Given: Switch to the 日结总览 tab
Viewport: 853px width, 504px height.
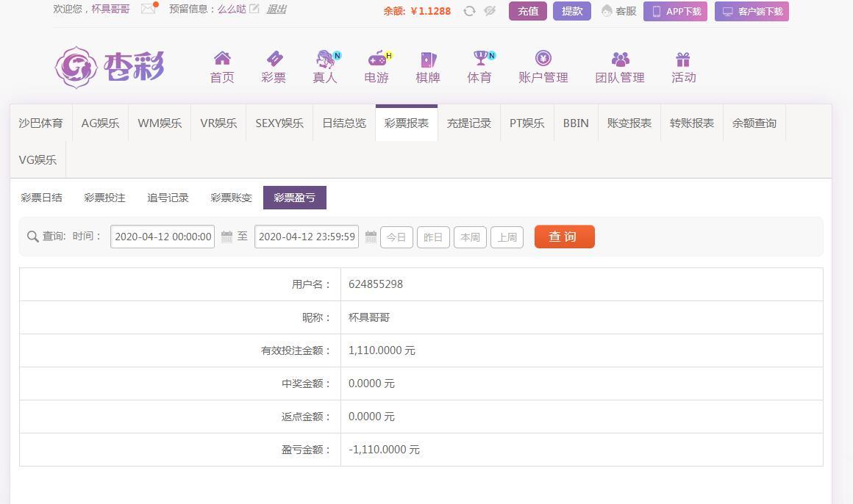Looking at the screenshot, I should (x=344, y=123).
